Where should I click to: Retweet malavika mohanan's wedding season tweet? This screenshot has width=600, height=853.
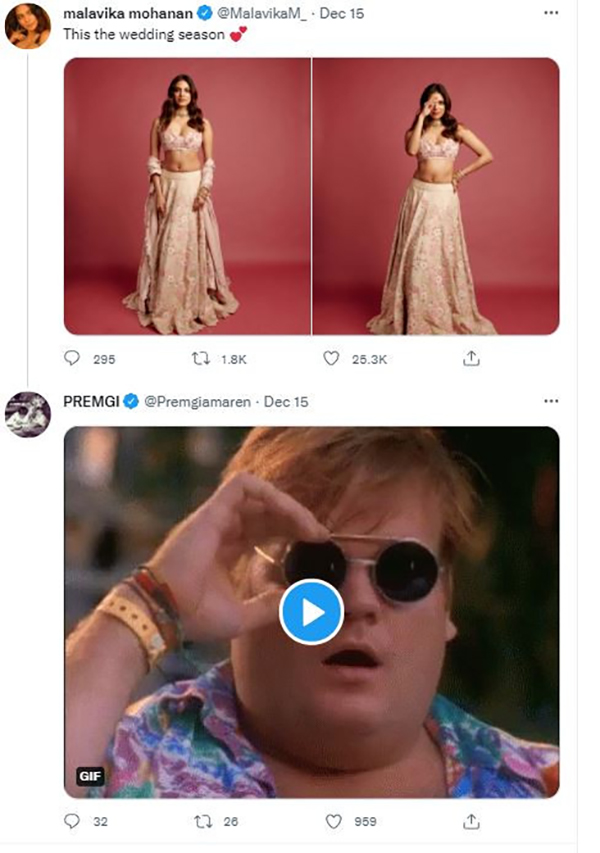click(202, 358)
